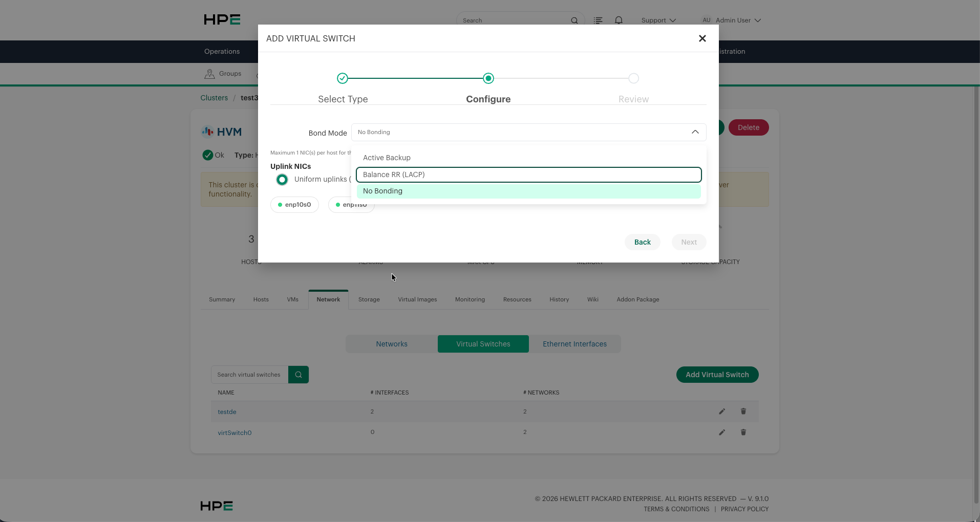Collapse the Bond Mode dropdown chevron
This screenshot has width=980, height=522.
pyautogui.click(x=695, y=132)
